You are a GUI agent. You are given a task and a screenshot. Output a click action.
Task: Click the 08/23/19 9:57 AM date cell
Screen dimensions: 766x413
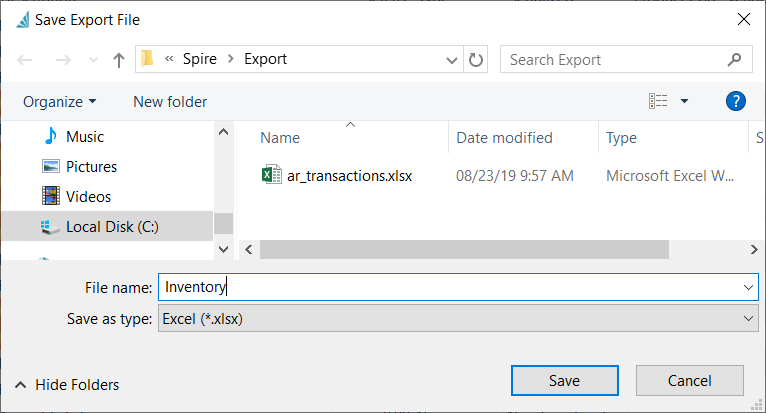tap(514, 176)
